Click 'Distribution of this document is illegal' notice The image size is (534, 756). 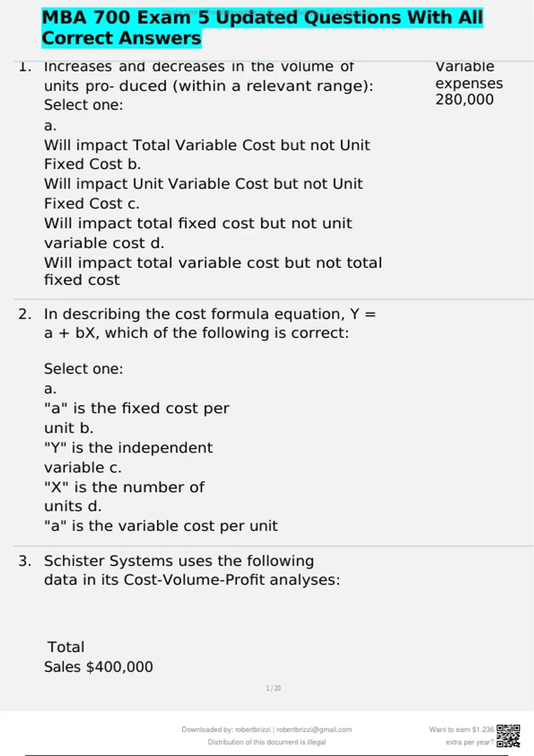click(x=267, y=742)
